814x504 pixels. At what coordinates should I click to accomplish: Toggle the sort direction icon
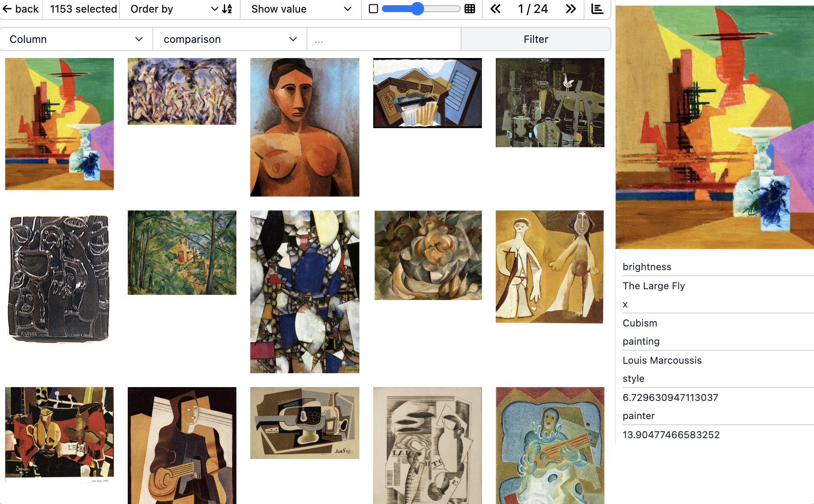[x=227, y=9]
